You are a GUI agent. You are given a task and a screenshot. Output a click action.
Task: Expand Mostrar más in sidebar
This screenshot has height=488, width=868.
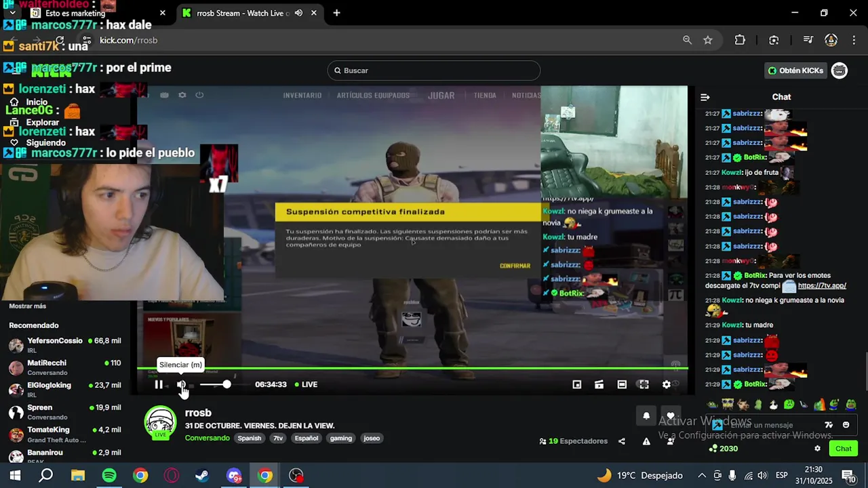click(28, 306)
